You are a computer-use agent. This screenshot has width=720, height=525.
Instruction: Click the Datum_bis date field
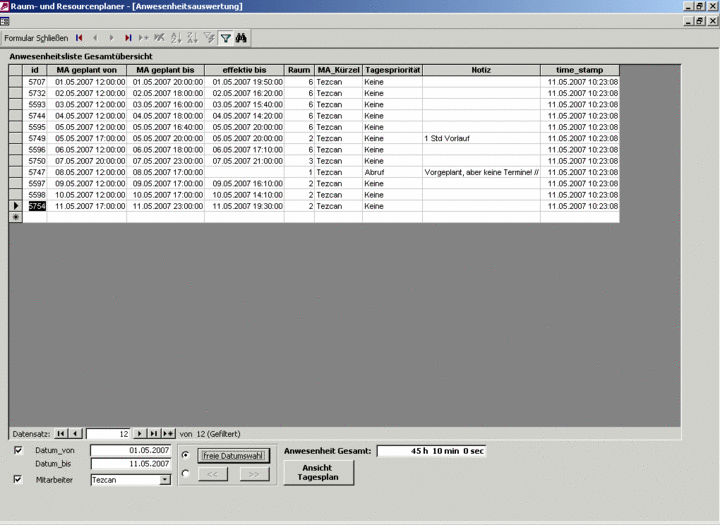[x=131, y=464]
